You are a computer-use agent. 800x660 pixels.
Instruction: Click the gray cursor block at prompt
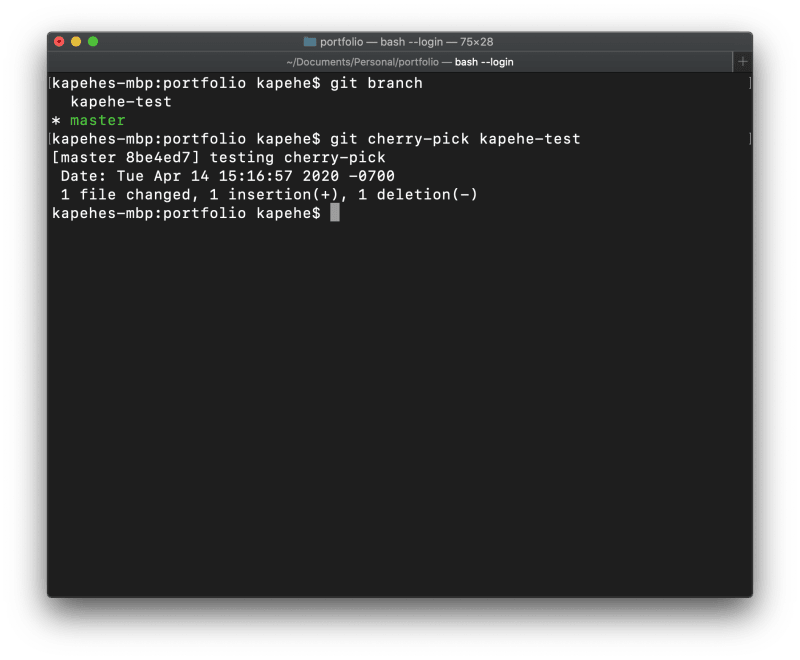[x=335, y=213]
